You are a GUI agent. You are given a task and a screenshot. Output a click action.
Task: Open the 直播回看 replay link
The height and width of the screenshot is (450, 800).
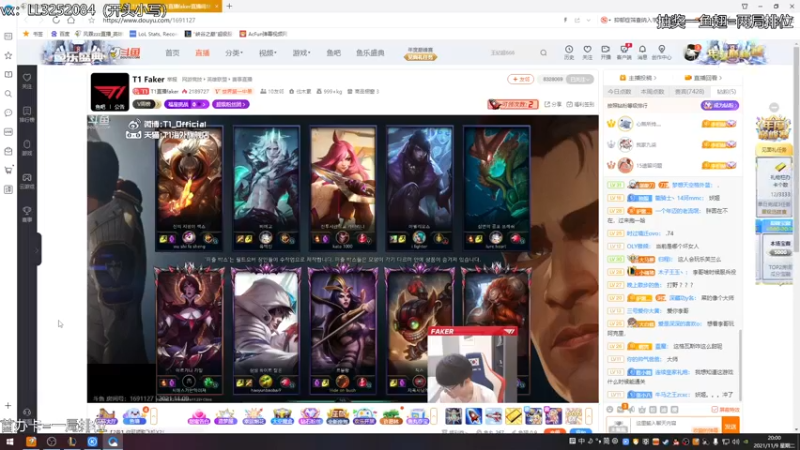(704, 78)
